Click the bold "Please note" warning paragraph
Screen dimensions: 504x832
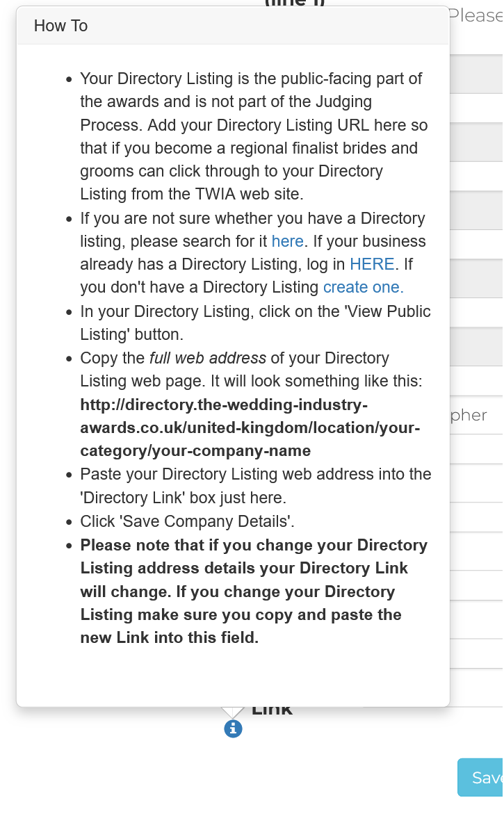[x=254, y=591]
